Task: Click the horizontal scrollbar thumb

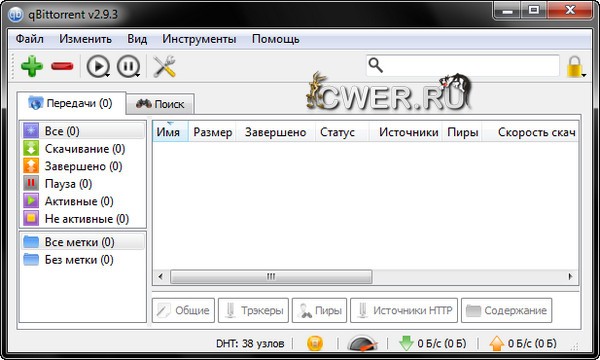Action: (271, 276)
